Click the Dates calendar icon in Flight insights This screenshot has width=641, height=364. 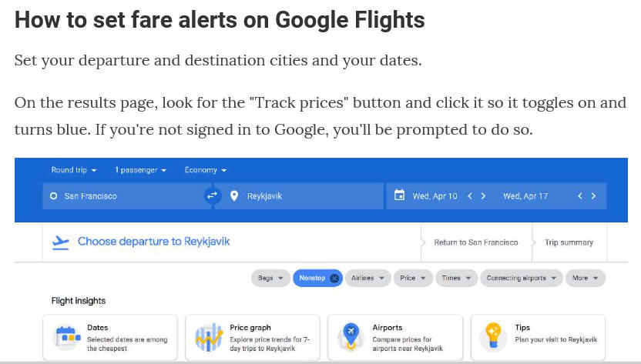pyautogui.click(x=68, y=337)
